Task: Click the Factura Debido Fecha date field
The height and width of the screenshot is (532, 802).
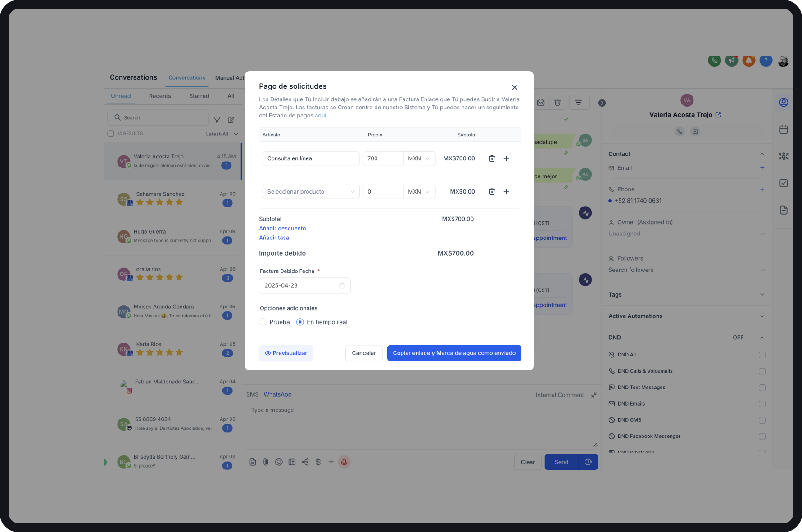Action: [304, 286]
